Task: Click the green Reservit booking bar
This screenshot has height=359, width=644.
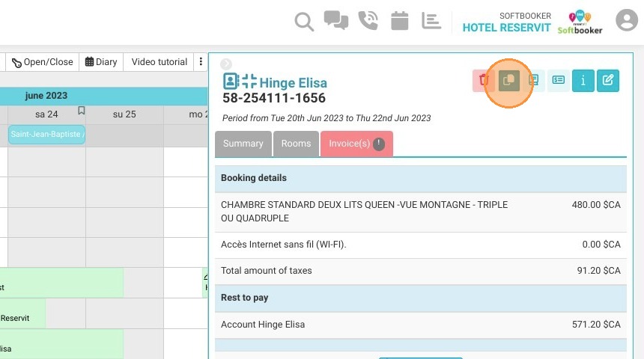Action: (x=22, y=313)
